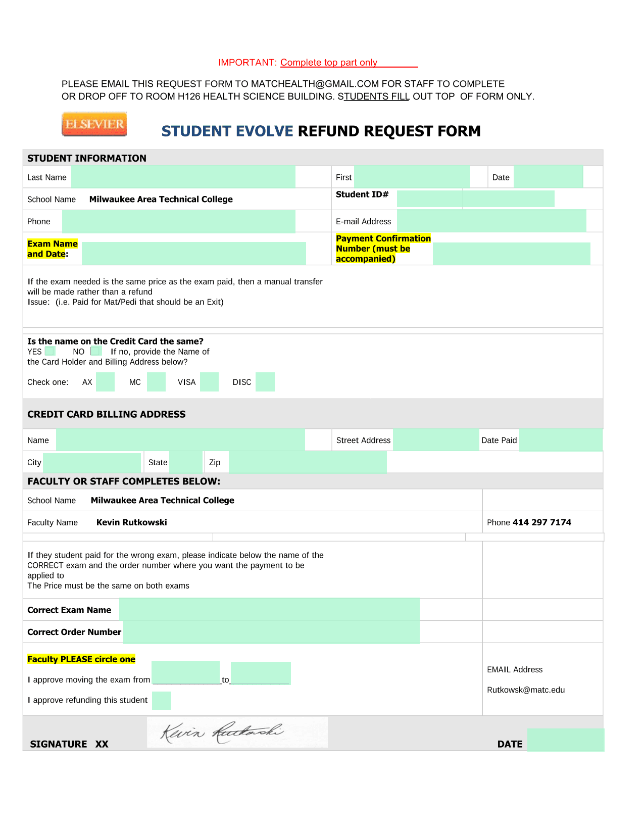The height and width of the screenshot is (833, 644).
Task: Tick the VISA card type box
Action: [209, 382]
